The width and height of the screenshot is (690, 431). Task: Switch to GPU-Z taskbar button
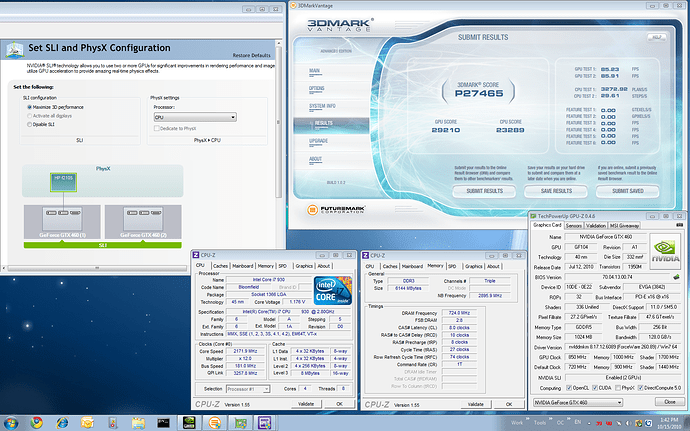click(x=240, y=423)
